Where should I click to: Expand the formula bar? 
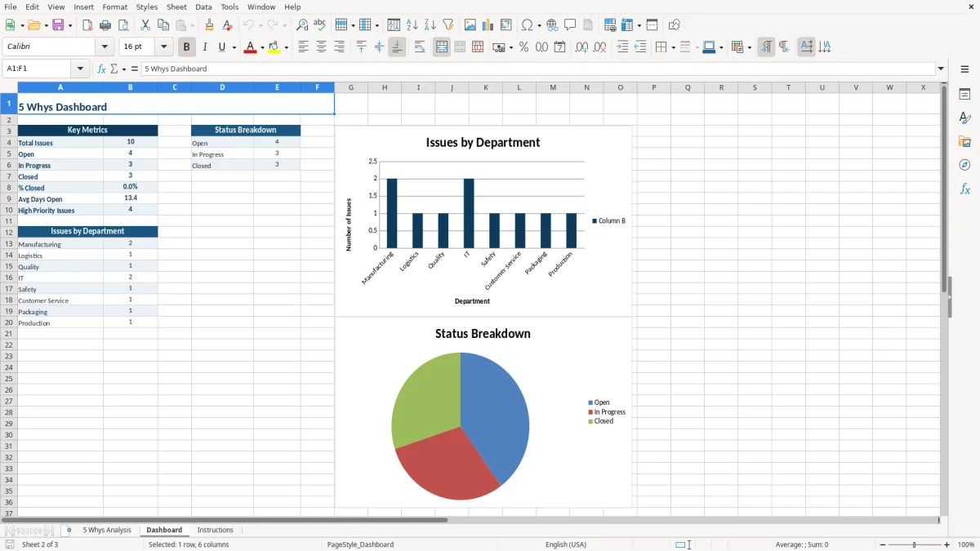[x=942, y=69]
